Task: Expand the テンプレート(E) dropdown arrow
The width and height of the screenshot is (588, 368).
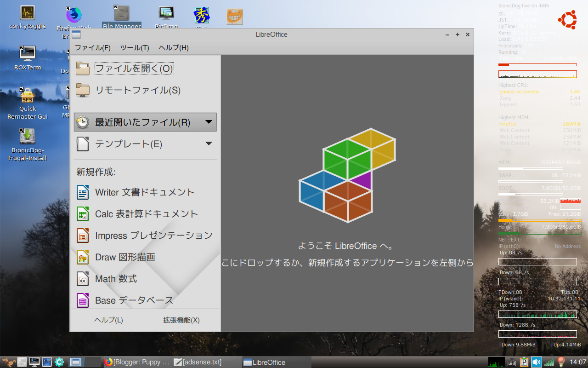Action: pos(209,144)
